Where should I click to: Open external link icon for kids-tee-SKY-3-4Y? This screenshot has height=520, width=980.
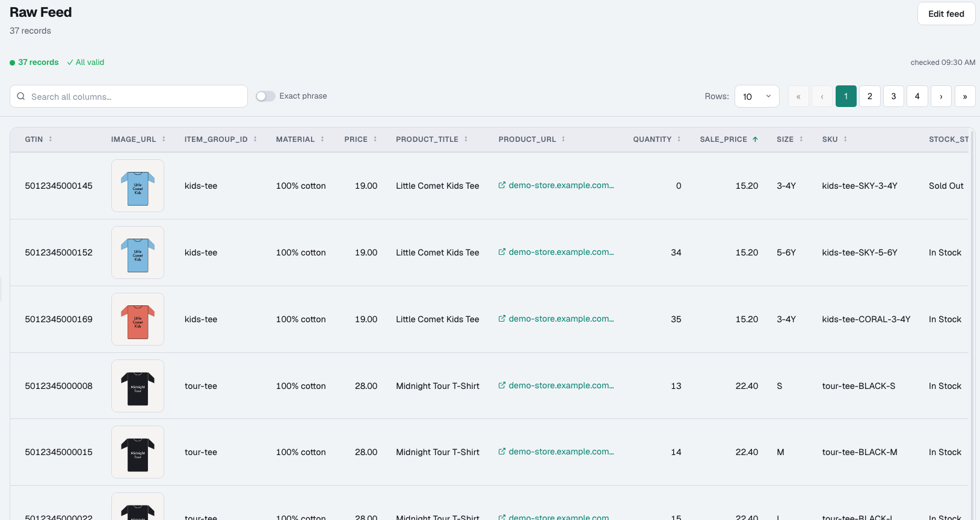pos(502,185)
